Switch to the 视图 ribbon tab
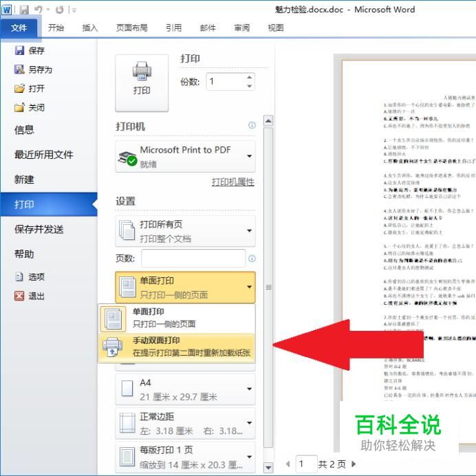Screen dimensions: 476x476 coord(276,28)
